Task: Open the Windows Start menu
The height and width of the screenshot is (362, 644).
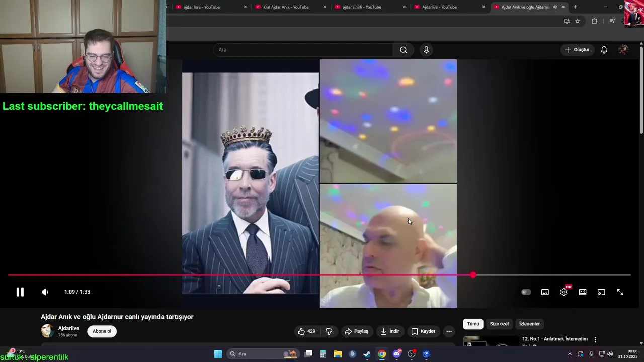Action: (218, 354)
